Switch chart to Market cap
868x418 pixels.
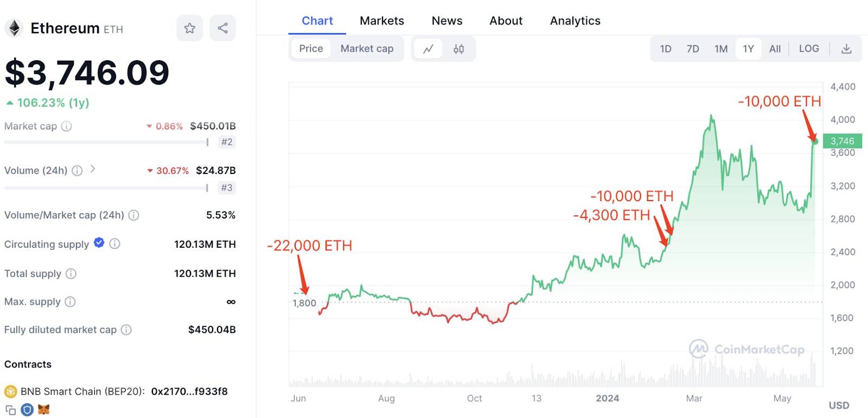tap(367, 49)
